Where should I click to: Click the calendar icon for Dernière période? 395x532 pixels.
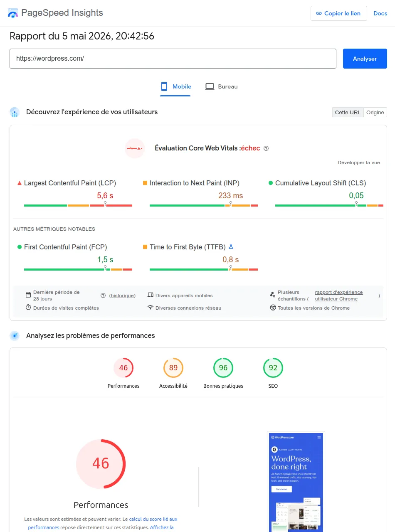(28, 295)
